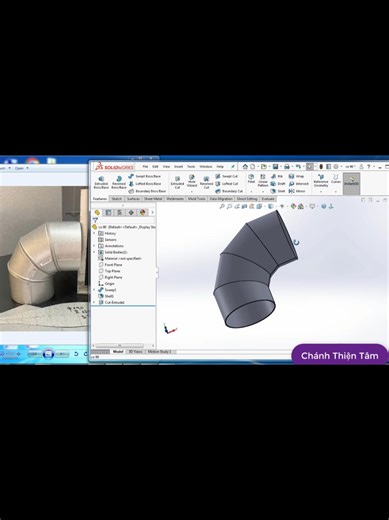Open the ConfigurationManager tab icon
This screenshot has height=520, width=389.
(120, 212)
